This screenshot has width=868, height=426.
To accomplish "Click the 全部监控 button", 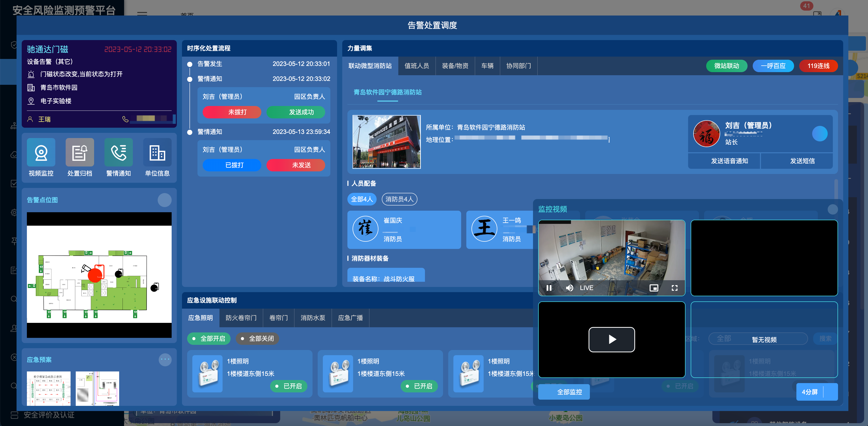I will [564, 392].
